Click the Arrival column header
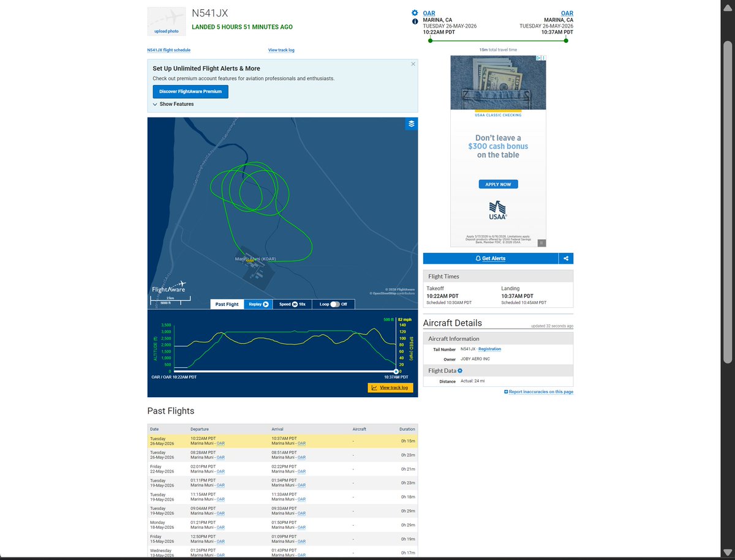 [277, 429]
